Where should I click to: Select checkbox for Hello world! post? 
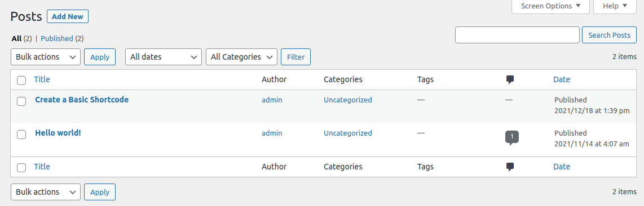(x=21, y=135)
